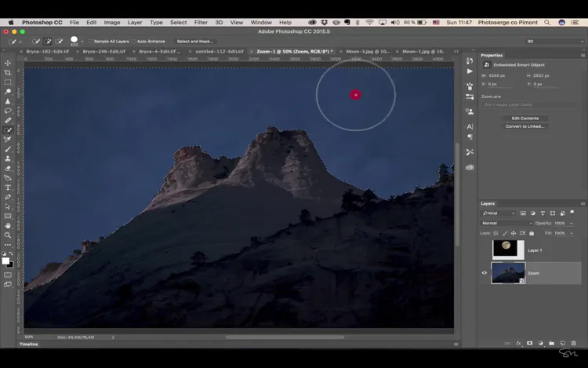Select the Rectangle shape tool
This screenshot has height=368, width=588.
[x=8, y=217]
